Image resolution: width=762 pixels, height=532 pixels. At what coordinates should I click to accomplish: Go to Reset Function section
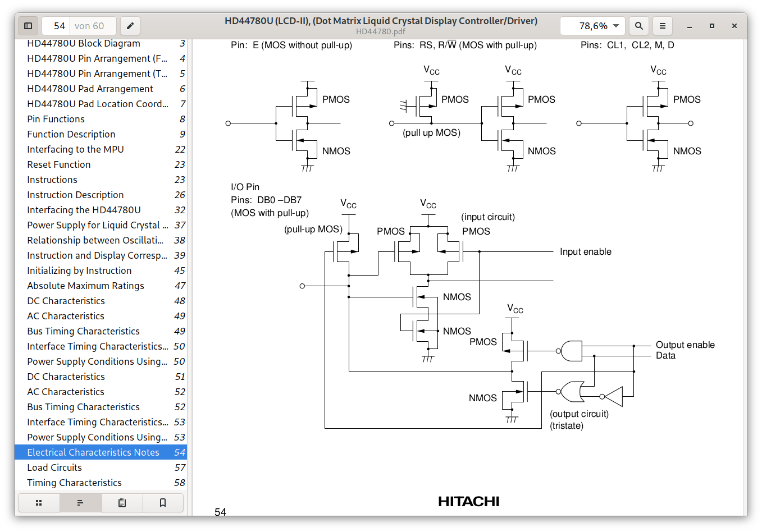(101, 164)
